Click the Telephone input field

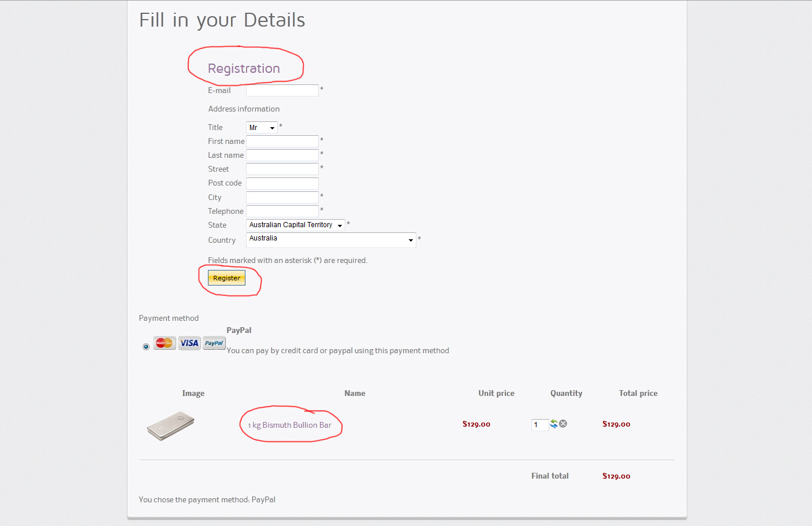tap(282, 211)
